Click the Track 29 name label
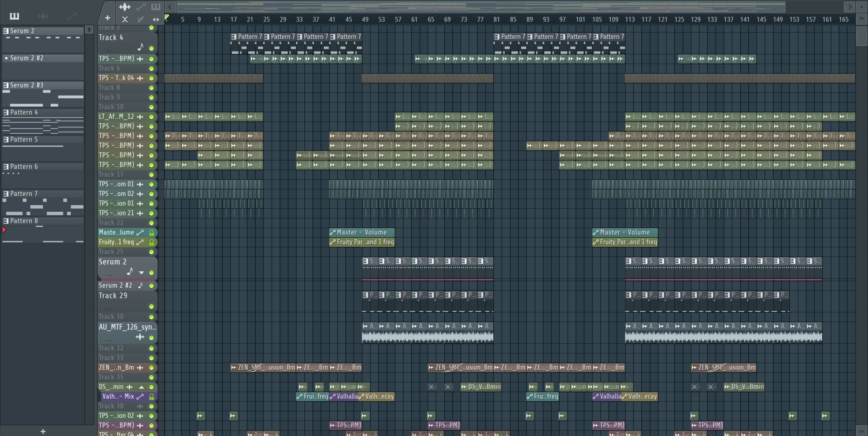 tap(113, 295)
